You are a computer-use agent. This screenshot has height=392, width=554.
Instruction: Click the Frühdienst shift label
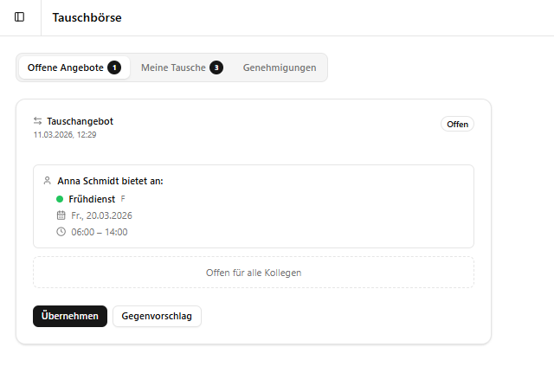tap(92, 199)
